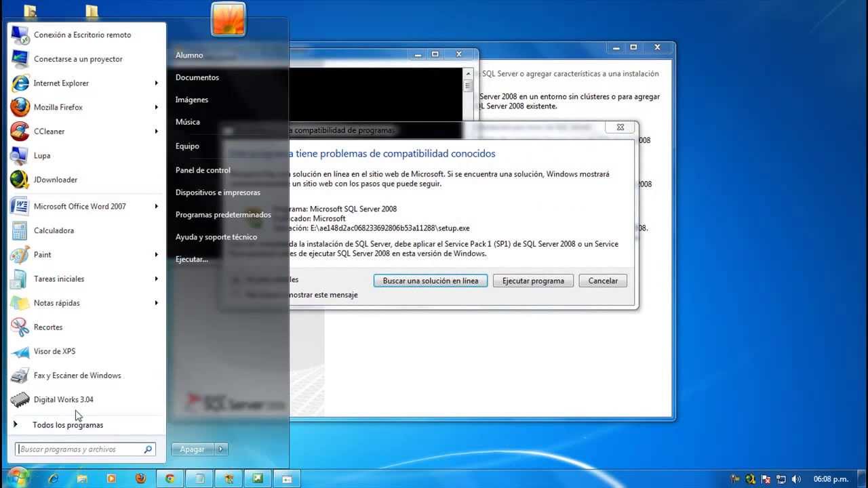Expand the Notas rápidas submenu arrow
868x488 pixels.
point(156,303)
